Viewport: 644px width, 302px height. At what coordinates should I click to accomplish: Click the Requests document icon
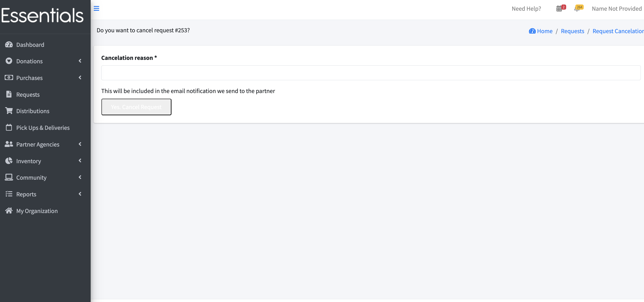9,94
